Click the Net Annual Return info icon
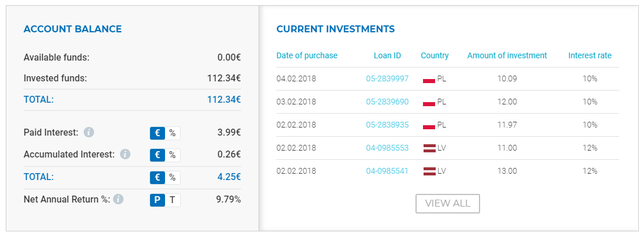Image resolution: width=644 pixels, height=236 pixels. pos(118,200)
